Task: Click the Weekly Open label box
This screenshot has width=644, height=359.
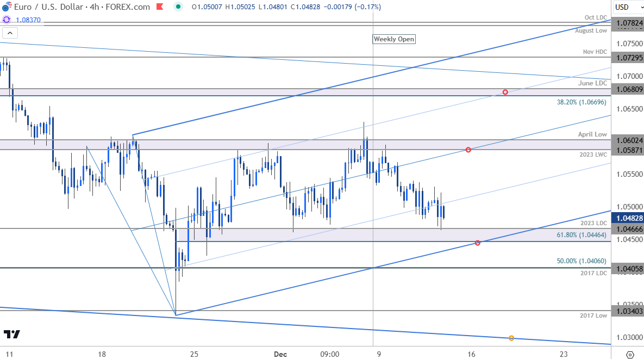Action: 394,39
